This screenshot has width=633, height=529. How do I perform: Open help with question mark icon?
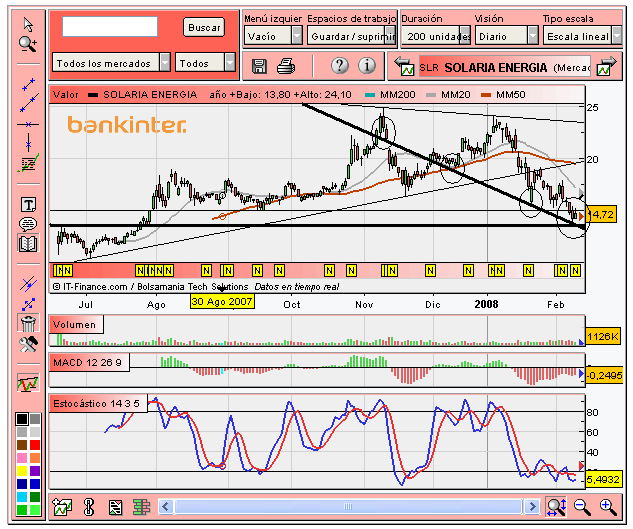pyautogui.click(x=340, y=65)
